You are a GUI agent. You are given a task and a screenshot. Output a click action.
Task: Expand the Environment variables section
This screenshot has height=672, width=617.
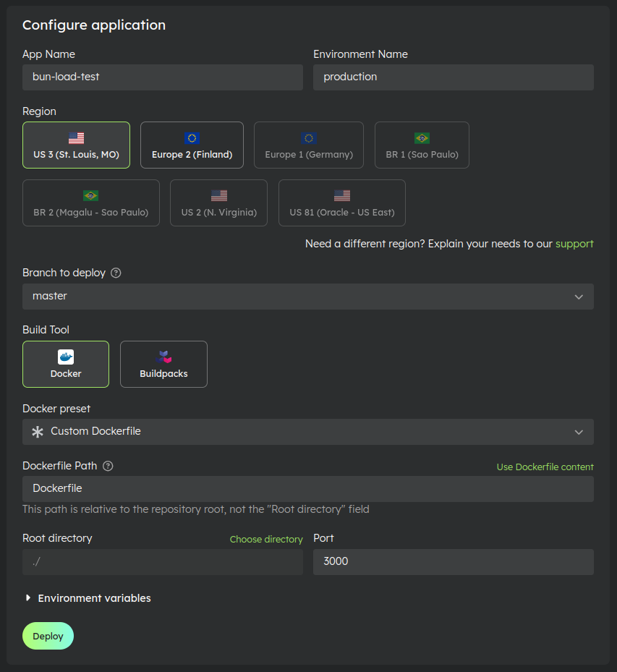pyautogui.click(x=87, y=598)
